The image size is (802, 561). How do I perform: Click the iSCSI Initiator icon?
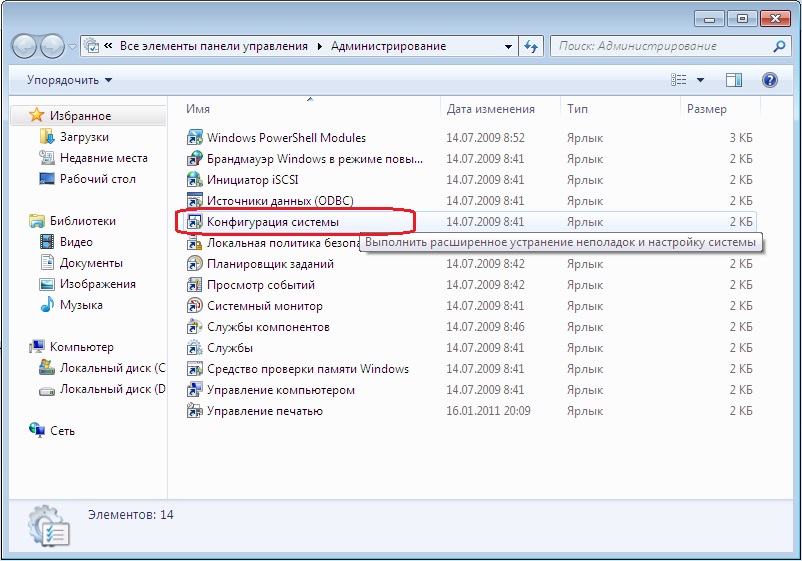(195, 180)
